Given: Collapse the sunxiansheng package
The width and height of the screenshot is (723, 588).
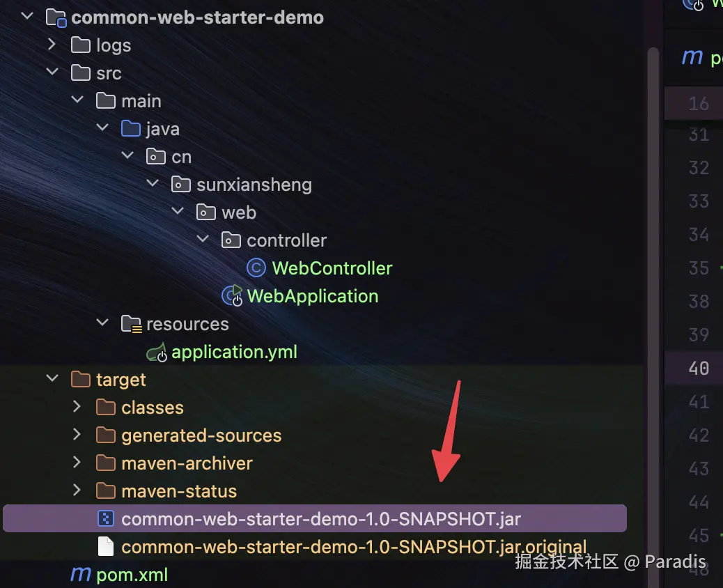Looking at the screenshot, I should click(153, 183).
